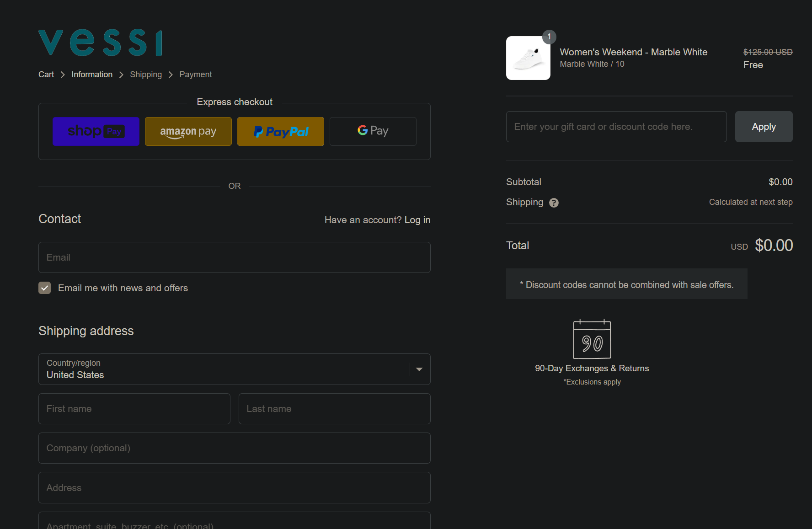Check out using Google Pay
The image size is (812, 529).
tap(373, 132)
